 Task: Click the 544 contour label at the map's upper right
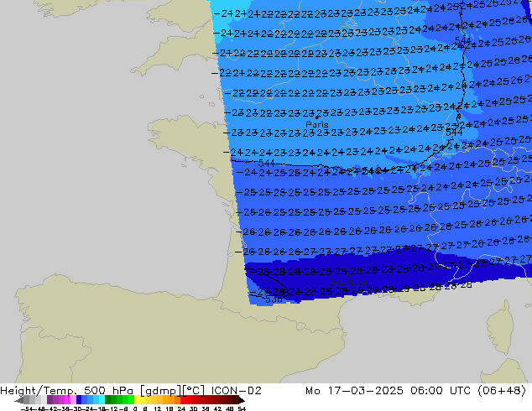tap(463, 40)
